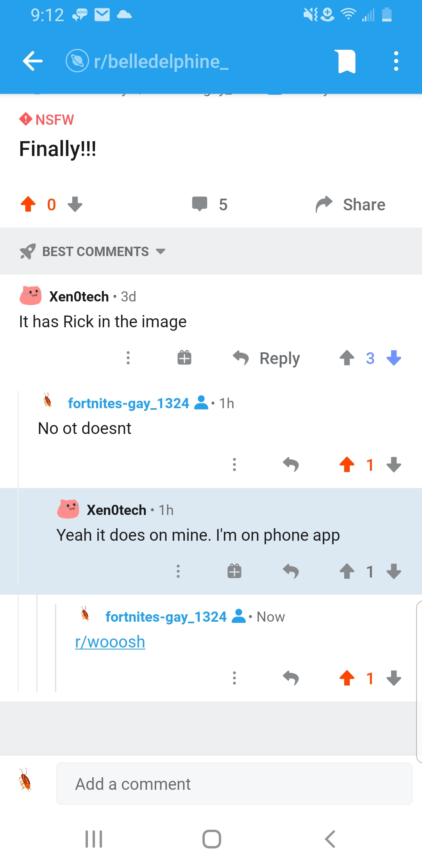Award the 'Yeah it does on mine' comment
Viewport: 422px width, 868px height.
pyautogui.click(x=234, y=571)
